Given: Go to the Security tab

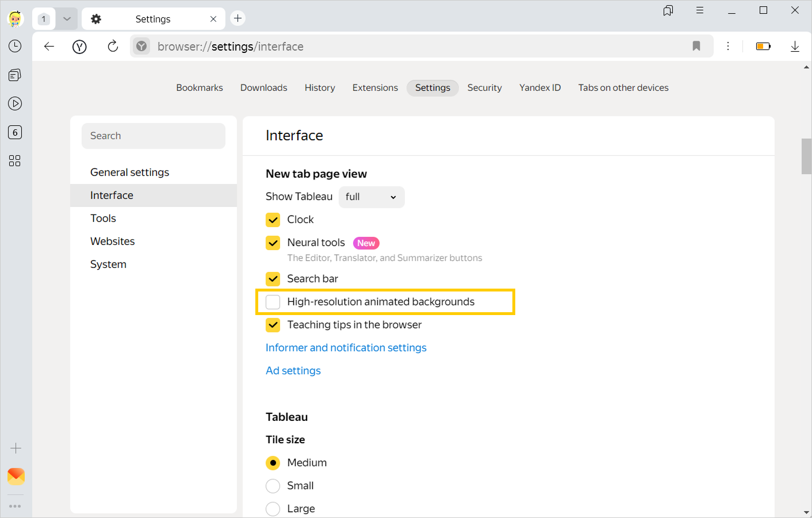Looking at the screenshot, I should coord(484,88).
